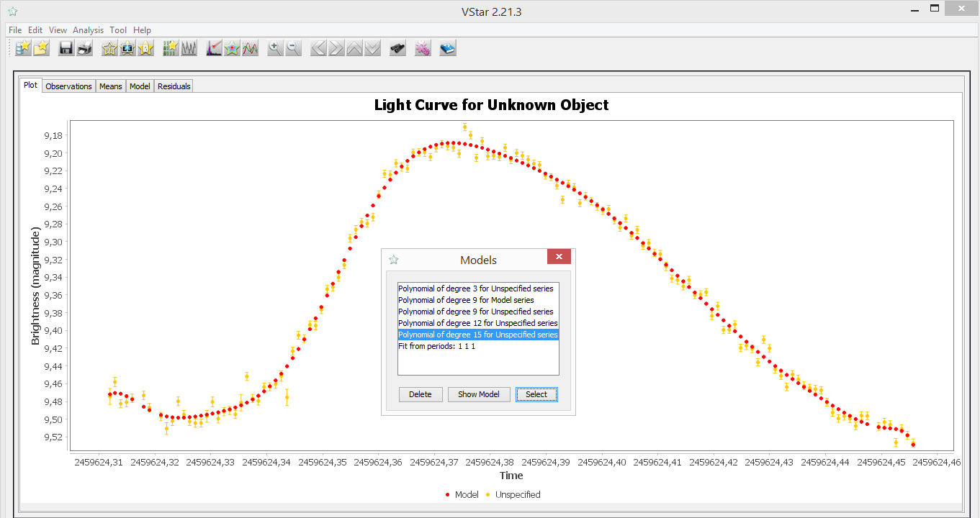Zoom in with the magnifier plus icon
Screen dimensions: 980x518
tap(274, 49)
